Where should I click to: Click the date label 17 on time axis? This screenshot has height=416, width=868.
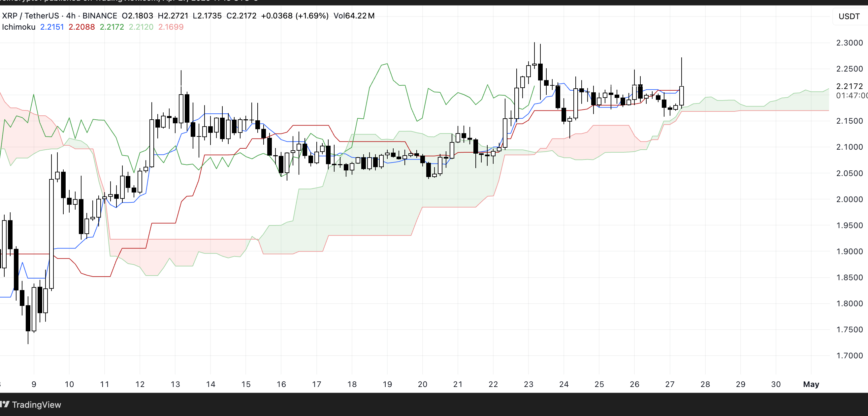[x=316, y=384]
